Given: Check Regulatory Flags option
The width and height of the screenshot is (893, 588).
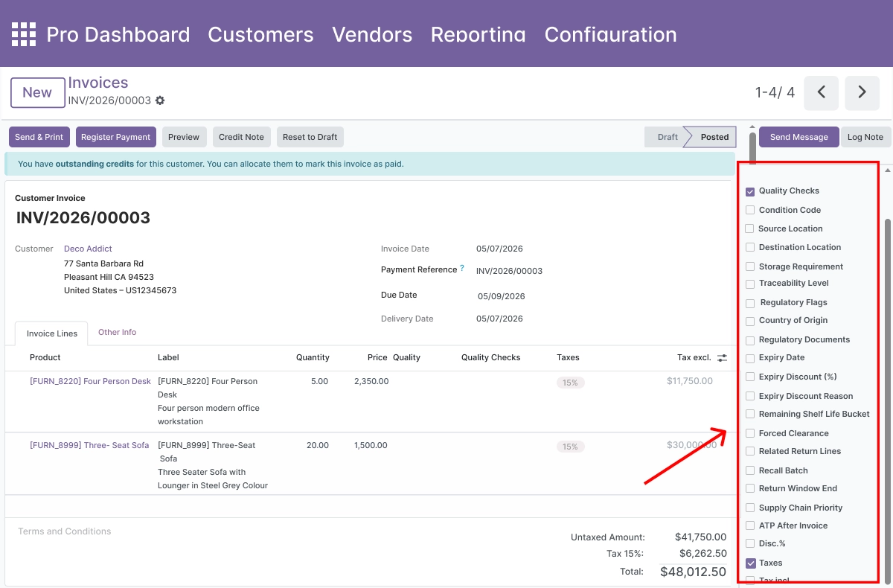Looking at the screenshot, I should click(750, 303).
